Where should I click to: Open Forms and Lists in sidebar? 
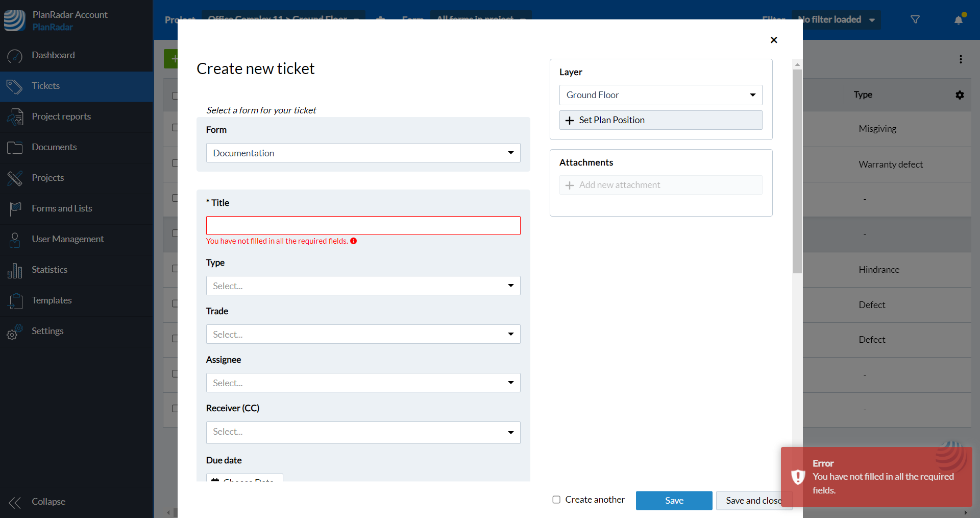point(62,208)
